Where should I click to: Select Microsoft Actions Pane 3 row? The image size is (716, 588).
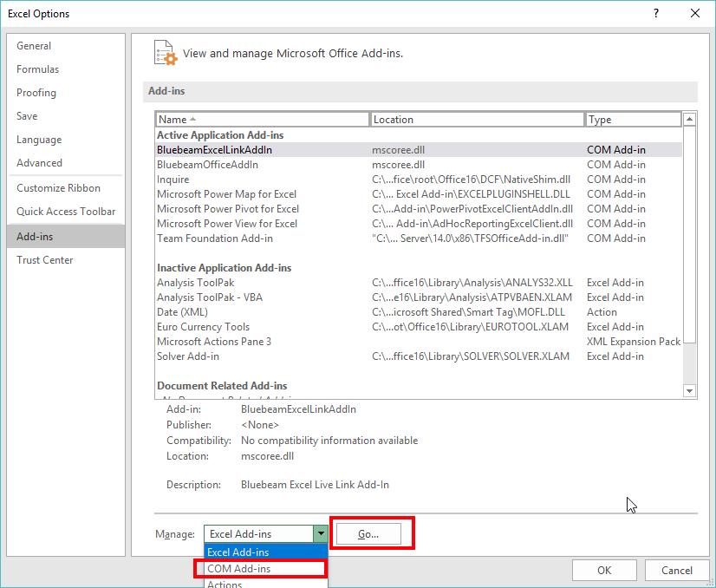pos(419,342)
